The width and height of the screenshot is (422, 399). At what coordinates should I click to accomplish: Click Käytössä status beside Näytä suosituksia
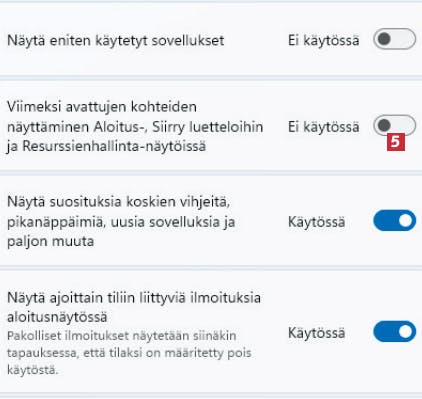coord(316,222)
